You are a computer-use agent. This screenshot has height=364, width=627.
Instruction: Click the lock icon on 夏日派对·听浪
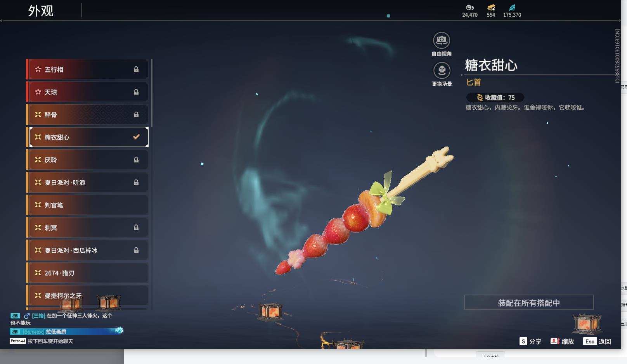click(x=136, y=182)
